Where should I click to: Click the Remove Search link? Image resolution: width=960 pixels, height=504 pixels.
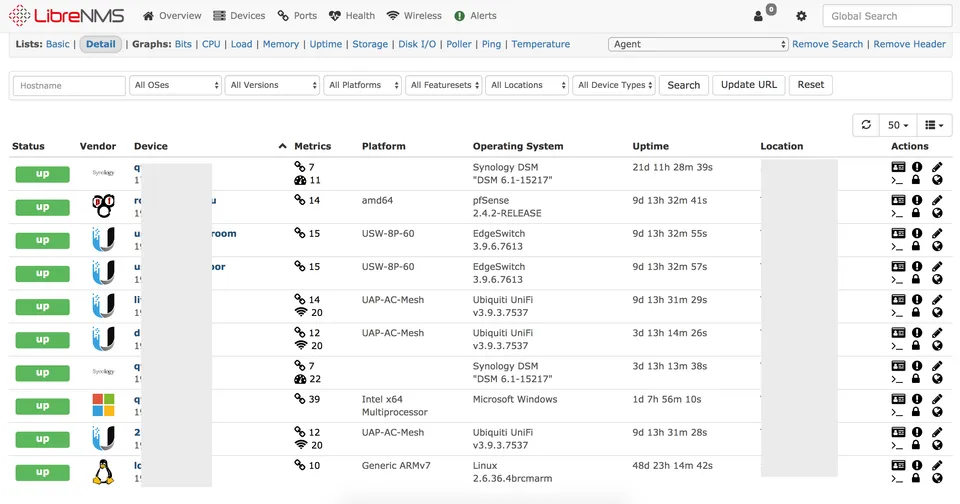coord(827,44)
